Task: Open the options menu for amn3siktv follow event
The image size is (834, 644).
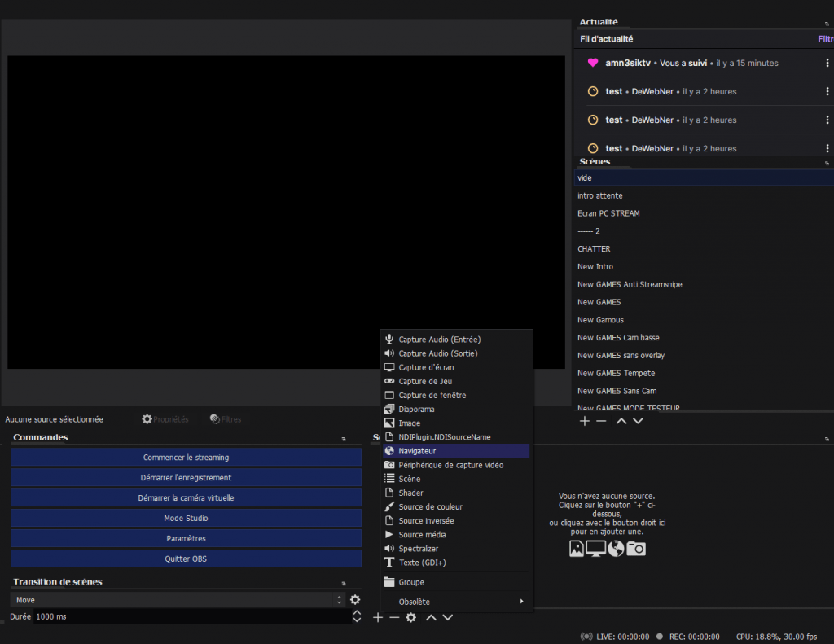Action: pyautogui.click(x=827, y=64)
